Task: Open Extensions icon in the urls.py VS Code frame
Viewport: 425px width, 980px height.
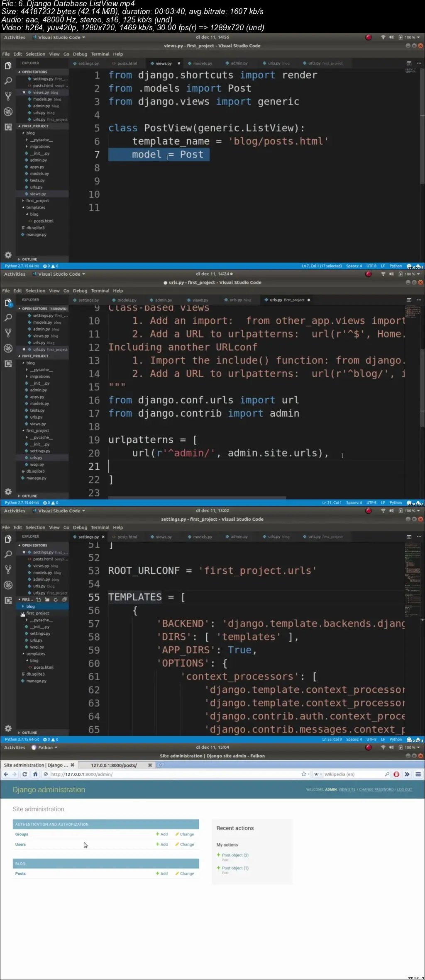Action: point(8,364)
